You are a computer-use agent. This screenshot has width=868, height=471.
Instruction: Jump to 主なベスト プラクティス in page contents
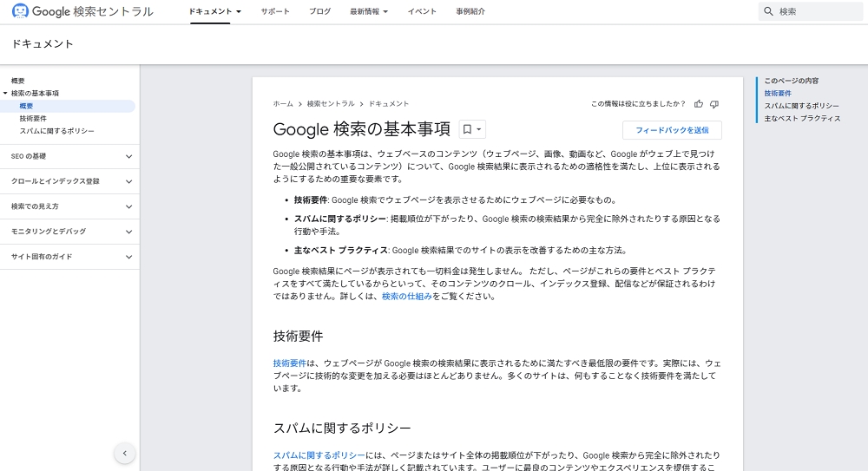coord(802,119)
